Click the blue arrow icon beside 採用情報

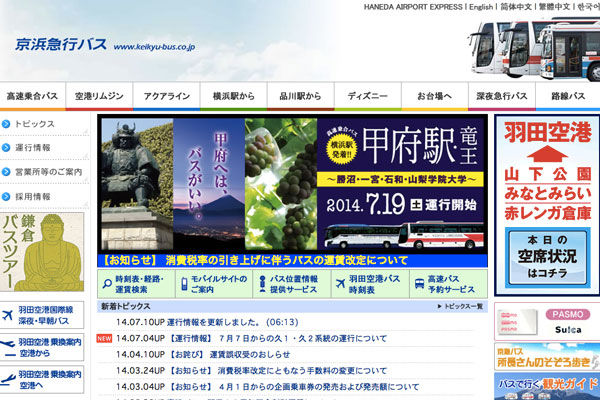6,197
